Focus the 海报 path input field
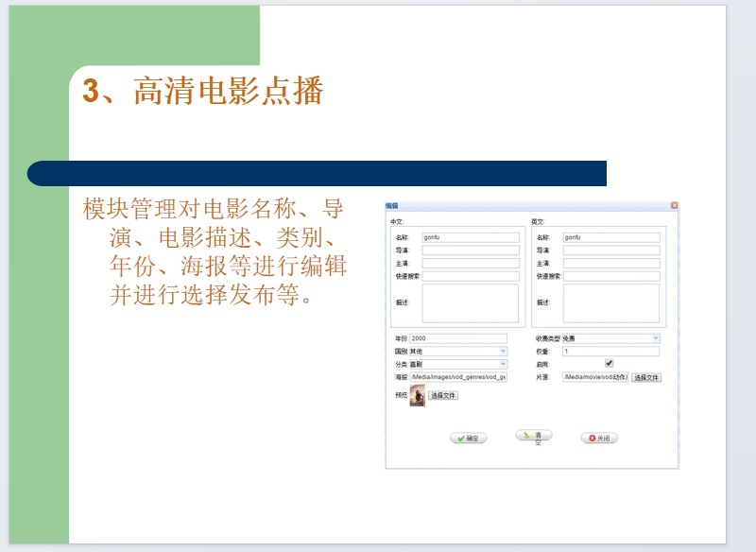The image size is (756, 552). [x=458, y=377]
